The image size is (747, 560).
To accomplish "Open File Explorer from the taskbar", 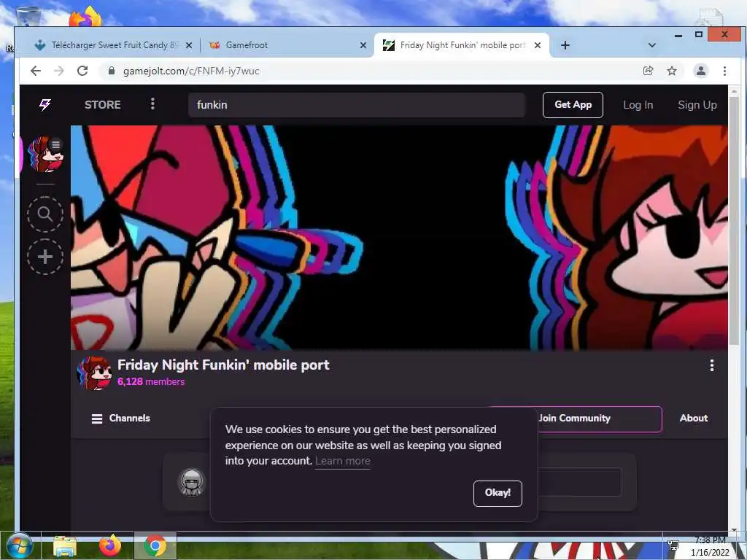I will click(65, 545).
